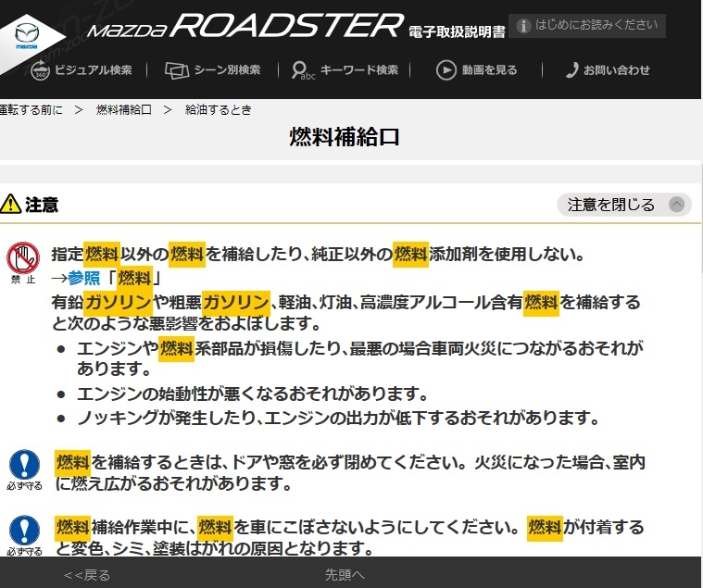
Task: Click the 燃料補給口 page heading
Action: [x=345, y=137]
